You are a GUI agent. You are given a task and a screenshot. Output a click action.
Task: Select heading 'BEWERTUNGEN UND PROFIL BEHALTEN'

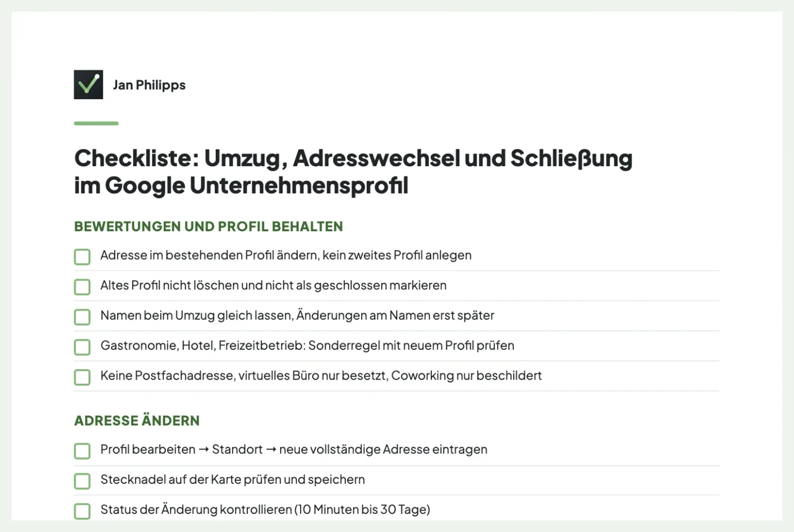coord(208,226)
